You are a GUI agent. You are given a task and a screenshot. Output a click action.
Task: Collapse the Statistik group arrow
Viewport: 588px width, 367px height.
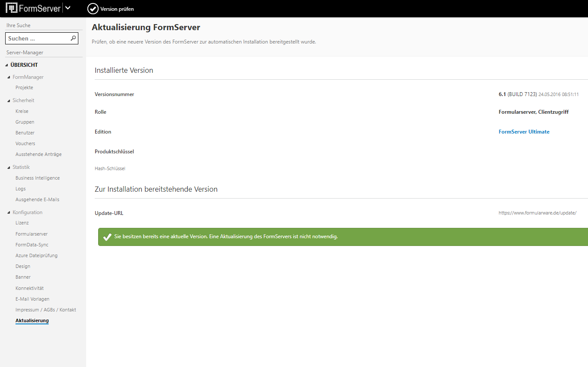9,168
